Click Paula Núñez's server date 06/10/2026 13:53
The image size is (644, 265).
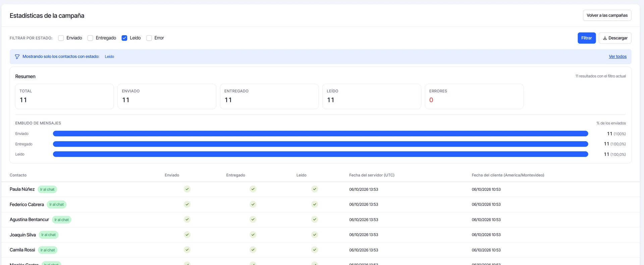pyautogui.click(x=364, y=190)
